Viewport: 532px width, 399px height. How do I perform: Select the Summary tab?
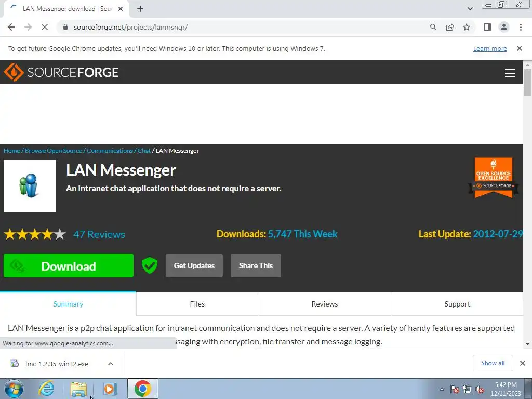[x=68, y=304]
